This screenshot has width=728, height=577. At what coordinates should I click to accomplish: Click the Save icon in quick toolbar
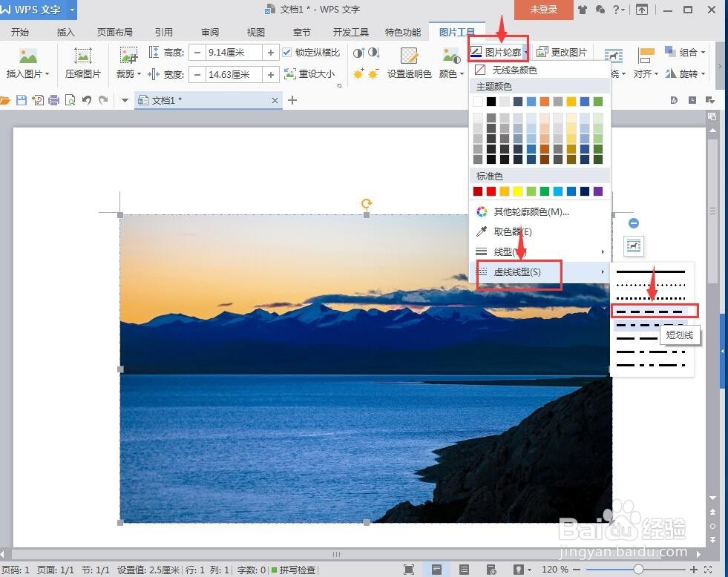coord(22,99)
